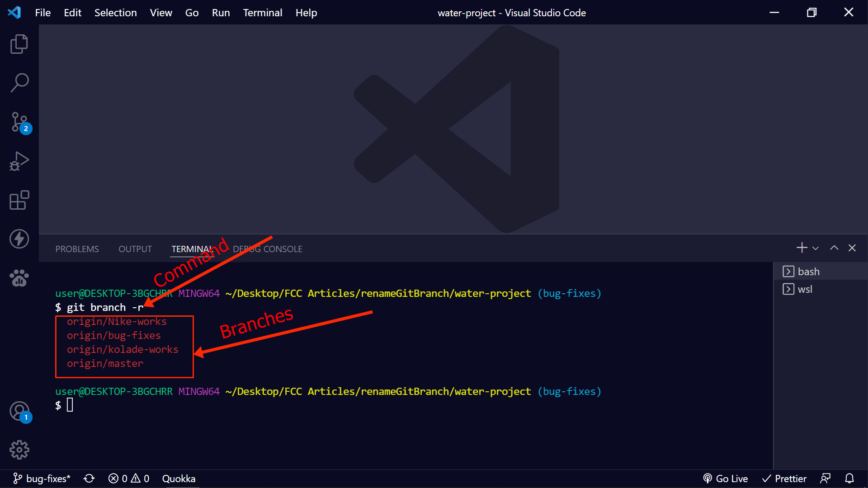
Task: Start the Go Live server
Action: [x=725, y=479]
